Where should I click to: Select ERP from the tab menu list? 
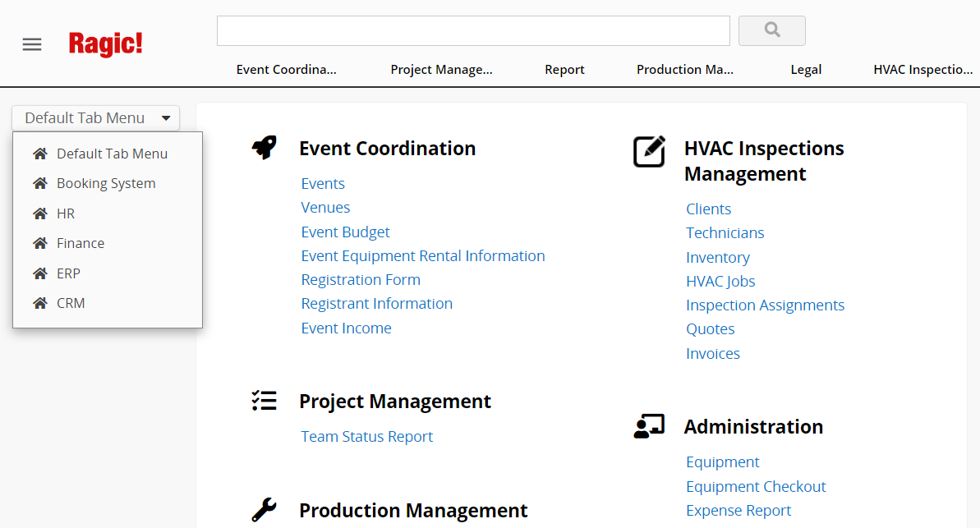point(68,273)
